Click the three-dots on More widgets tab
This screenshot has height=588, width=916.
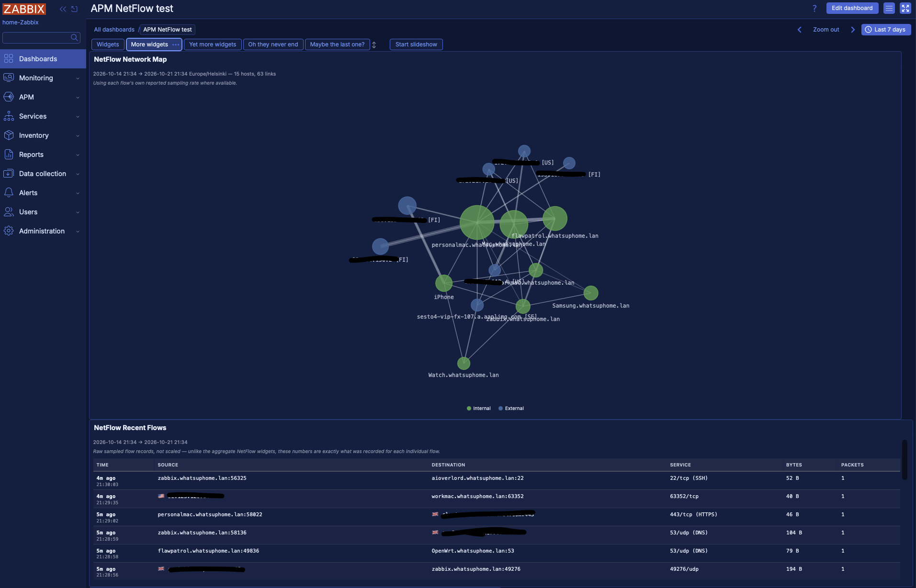point(176,44)
